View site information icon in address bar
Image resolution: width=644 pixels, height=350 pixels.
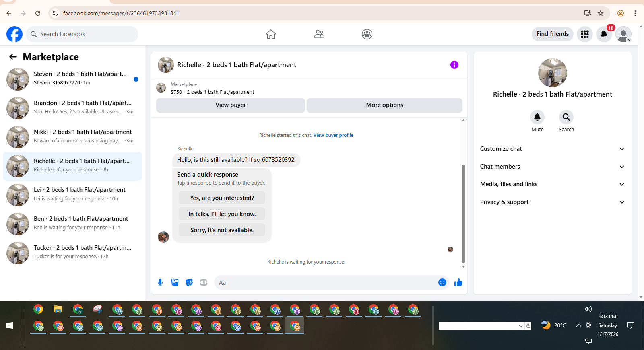pyautogui.click(x=55, y=13)
